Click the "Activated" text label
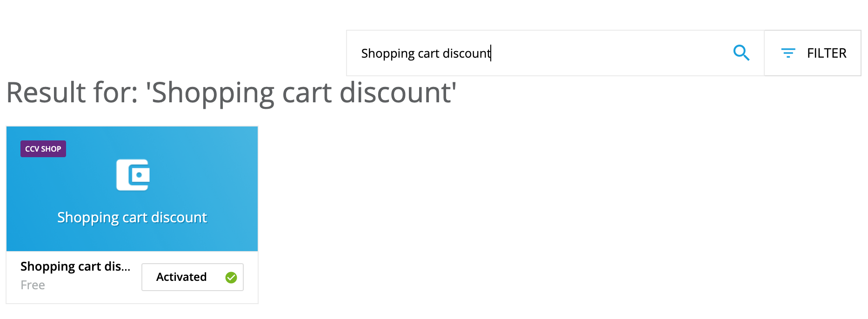The height and width of the screenshot is (319, 868). [181, 277]
